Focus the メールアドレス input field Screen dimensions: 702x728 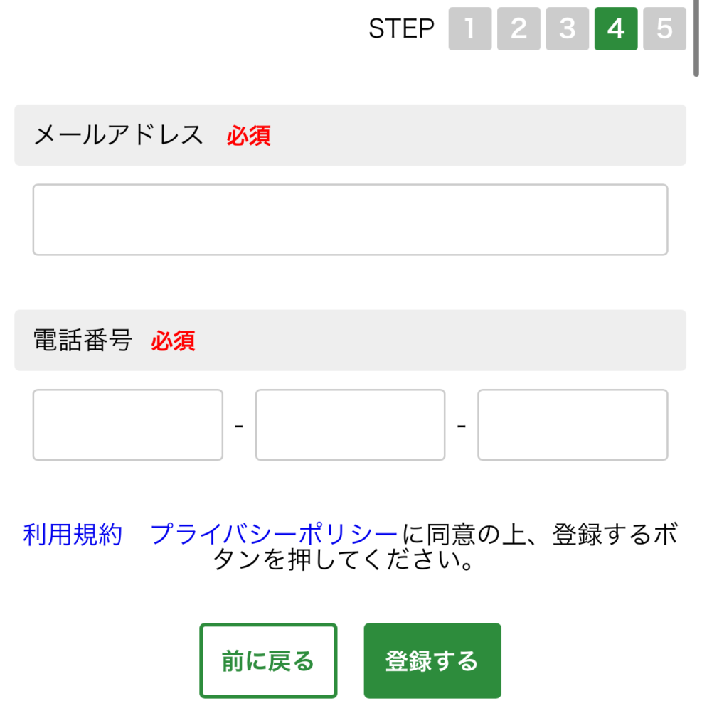350,220
